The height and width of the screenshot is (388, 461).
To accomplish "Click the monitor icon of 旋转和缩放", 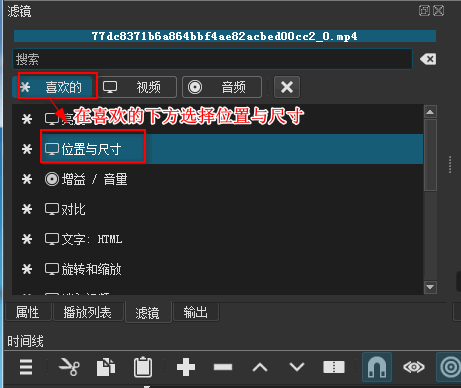I will 52,269.
